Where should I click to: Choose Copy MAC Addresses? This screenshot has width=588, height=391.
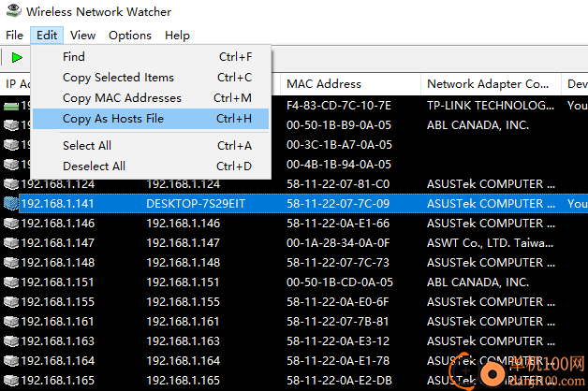coord(151,98)
